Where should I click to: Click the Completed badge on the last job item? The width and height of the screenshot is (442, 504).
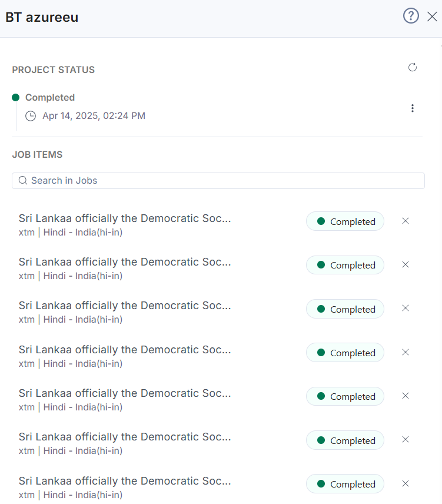[x=345, y=483]
